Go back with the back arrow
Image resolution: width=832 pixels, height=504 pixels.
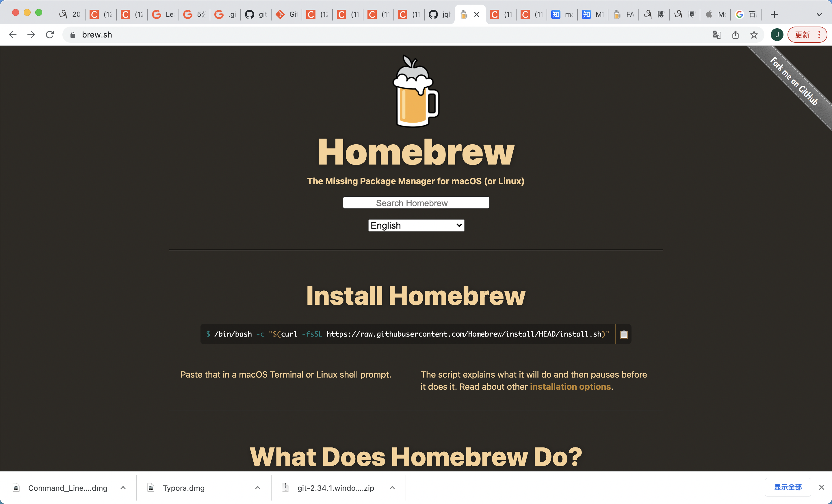click(12, 35)
